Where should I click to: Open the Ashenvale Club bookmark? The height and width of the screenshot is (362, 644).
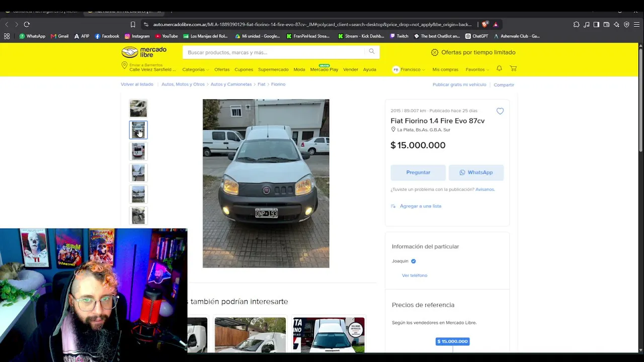point(517,36)
